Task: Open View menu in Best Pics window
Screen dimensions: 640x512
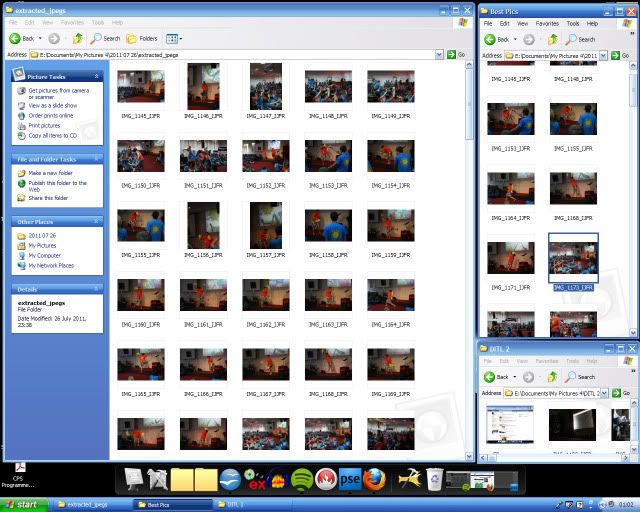Action: click(x=522, y=24)
